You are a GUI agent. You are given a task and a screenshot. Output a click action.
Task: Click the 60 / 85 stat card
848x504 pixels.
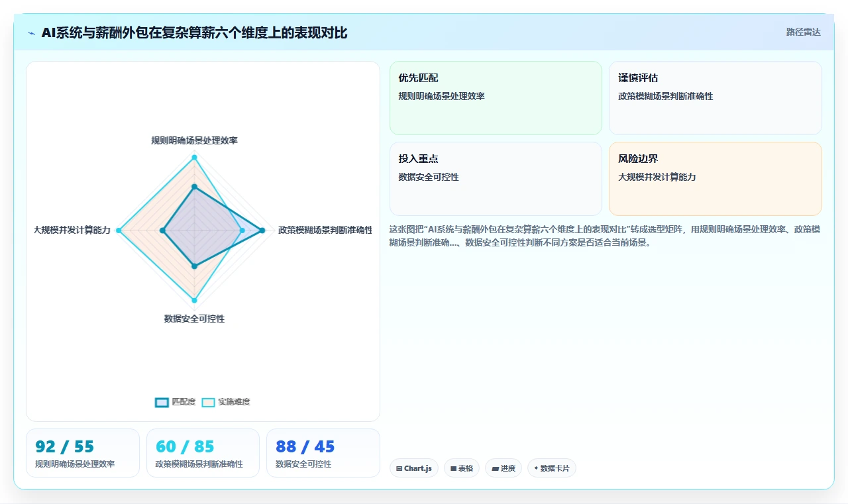click(203, 453)
